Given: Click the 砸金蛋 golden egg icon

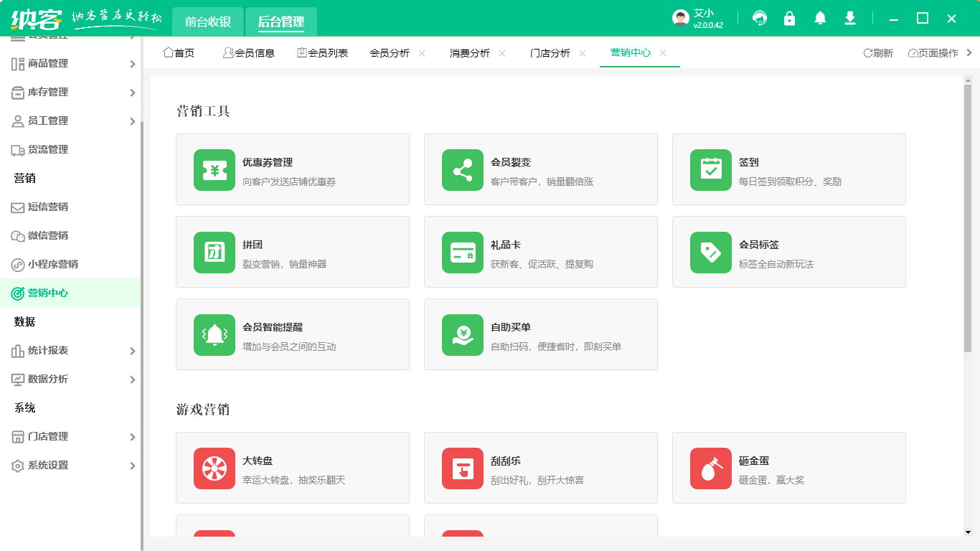Looking at the screenshot, I should click(x=710, y=468).
